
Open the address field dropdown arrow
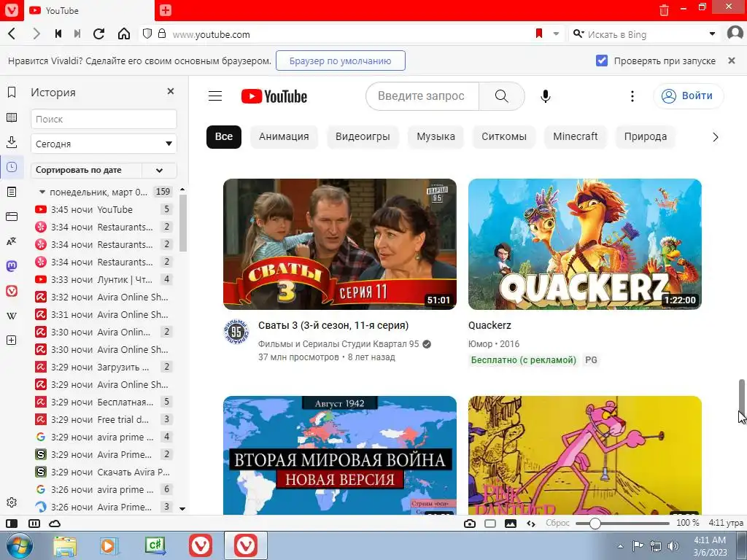coord(556,34)
